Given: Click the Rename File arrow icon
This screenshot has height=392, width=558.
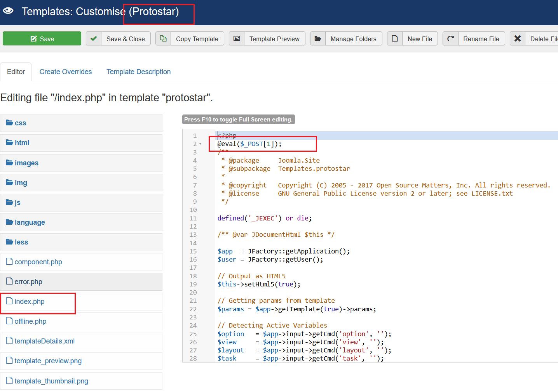Looking at the screenshot, I should tap(451, 39).
